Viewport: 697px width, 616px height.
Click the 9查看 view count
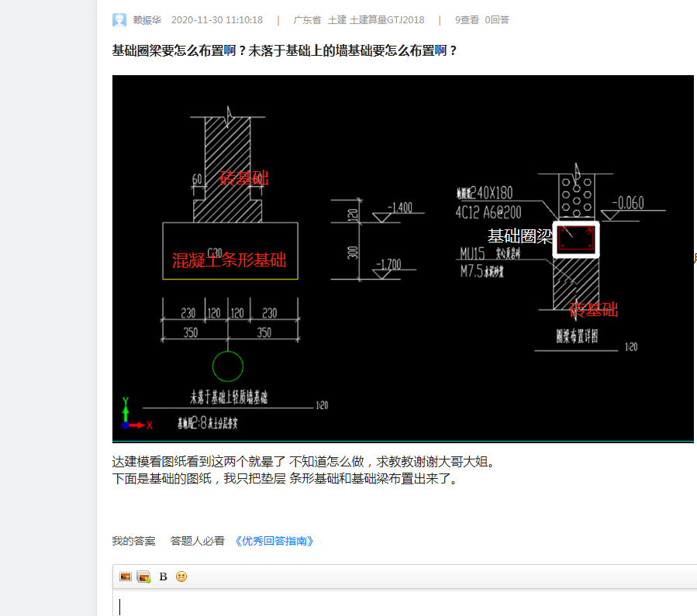467,20
